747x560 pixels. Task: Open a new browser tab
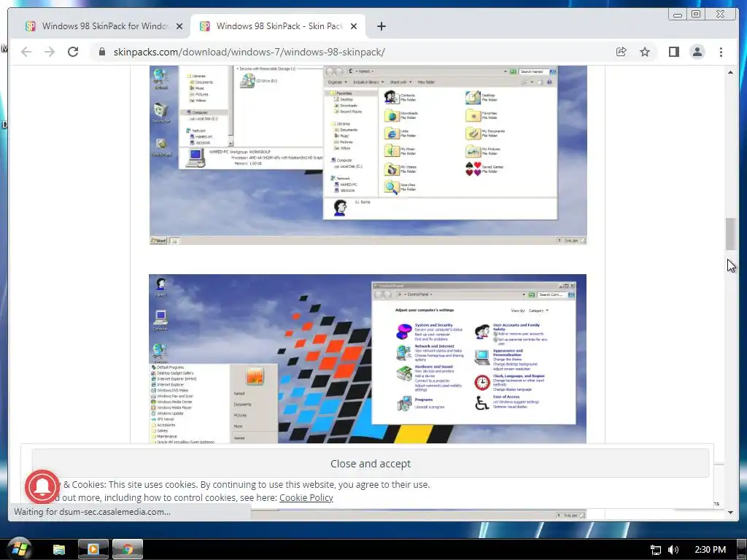point(381,26)
